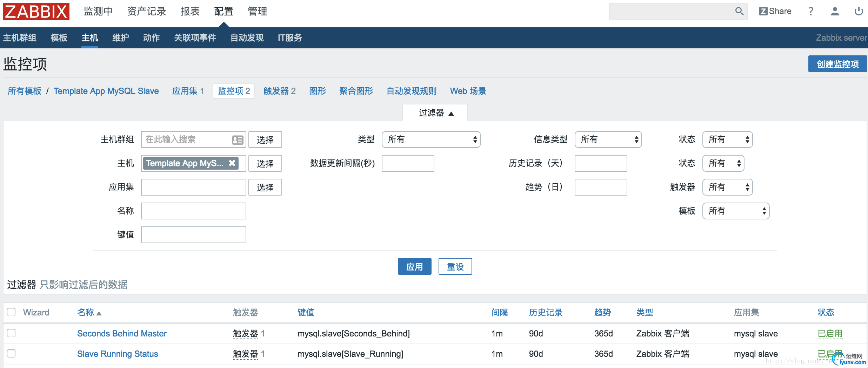The image size is (868, 368).
Task: Go to the 维护 submenu
Action: click(121, 38)
